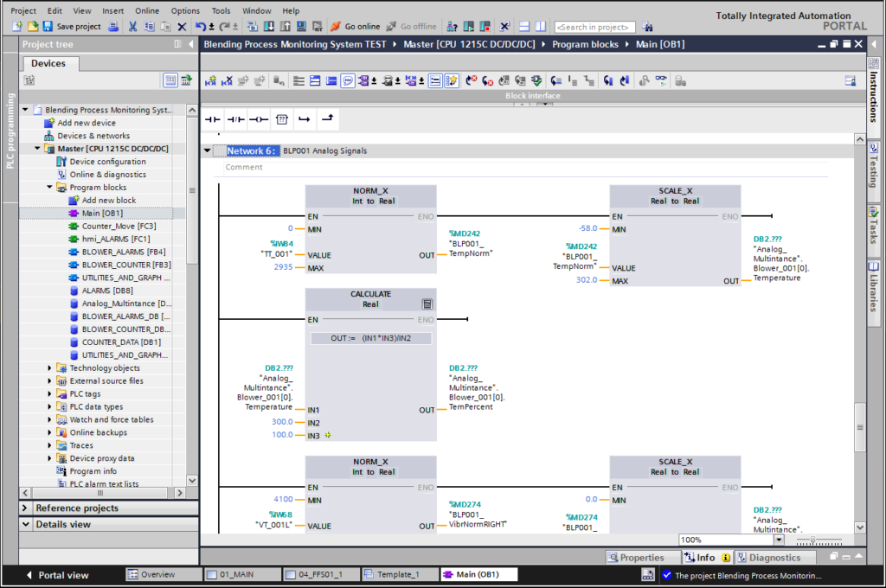Image resolution: width=886 pixels, height=588 pixels.
Task: Toggle network comments display in editor toolbar
Action: [x=348, y=80]
